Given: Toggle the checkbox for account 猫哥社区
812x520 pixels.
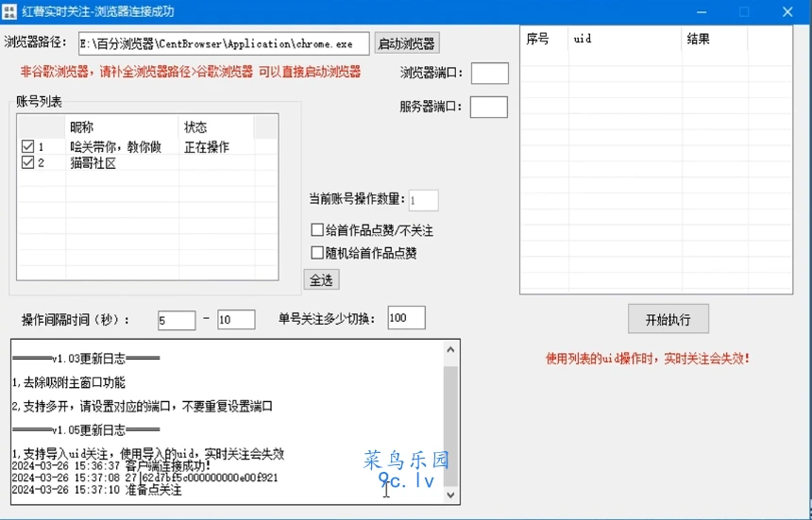Looking at the screenshot, I should (27, 162).
